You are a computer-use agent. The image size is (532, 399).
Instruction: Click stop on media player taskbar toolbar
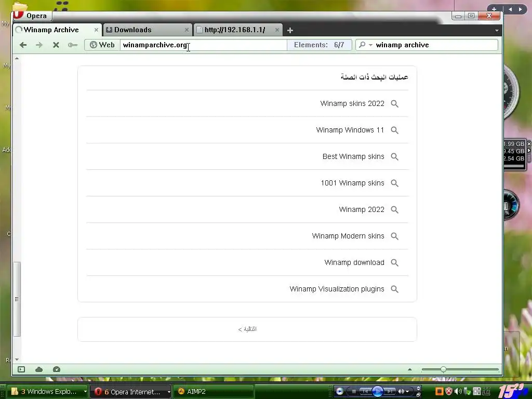pyautogui.click(x=354, y=392)
